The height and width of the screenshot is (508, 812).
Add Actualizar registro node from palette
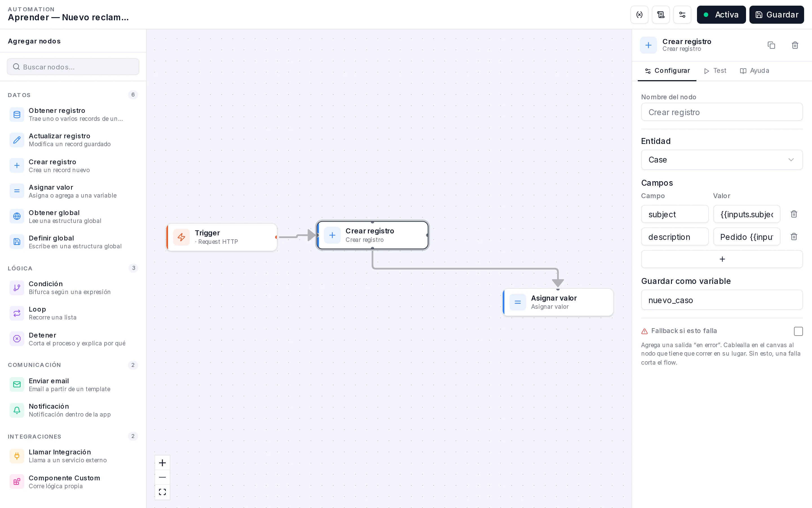(73, 140)
